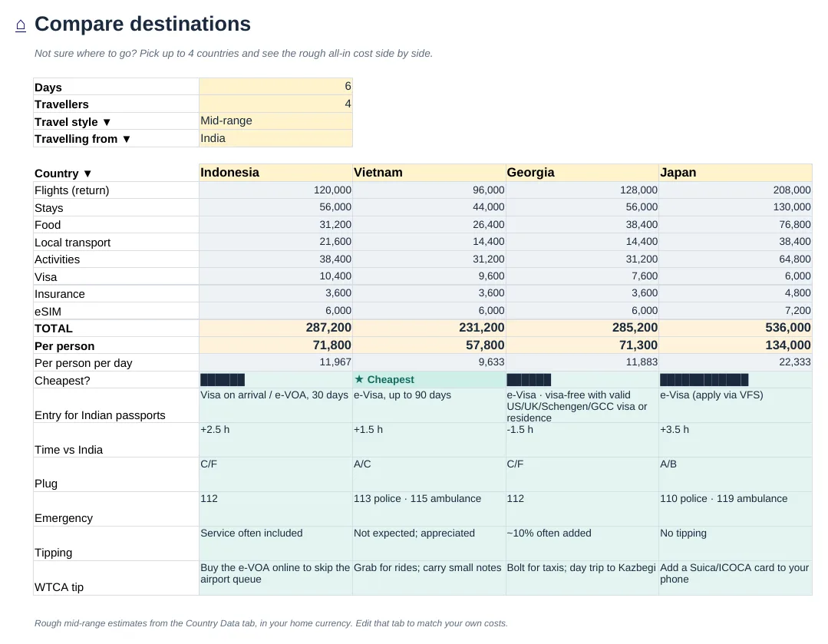The image size is (828, 644).
Task: Select Indonesia local transport value 21,600
Action: pyautogui.click(x=275, y=242)
